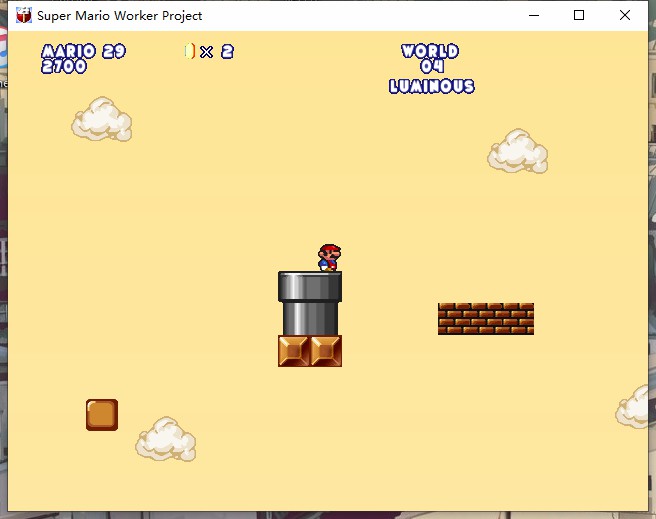Click the lone orange block at lower left

[102, 415]
